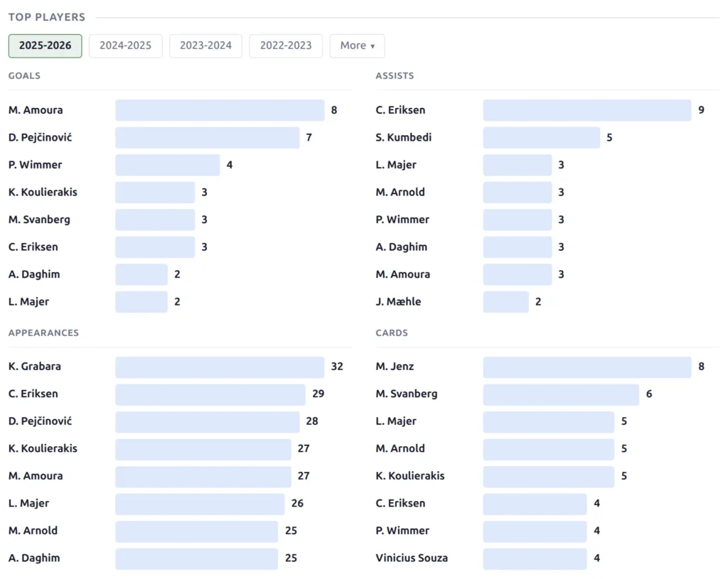Select the 2025-2026 season tab
Screen dimensions: 728x579
[x=45, y=45]
